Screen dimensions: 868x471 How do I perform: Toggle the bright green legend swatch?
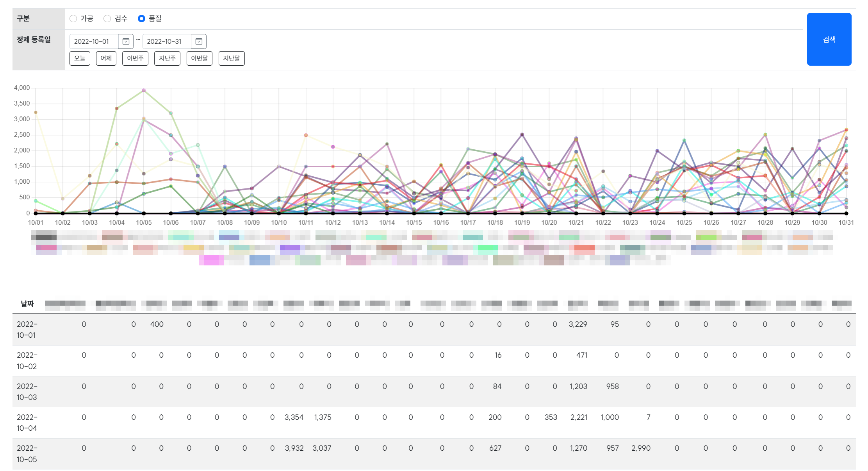click(488, 248)
